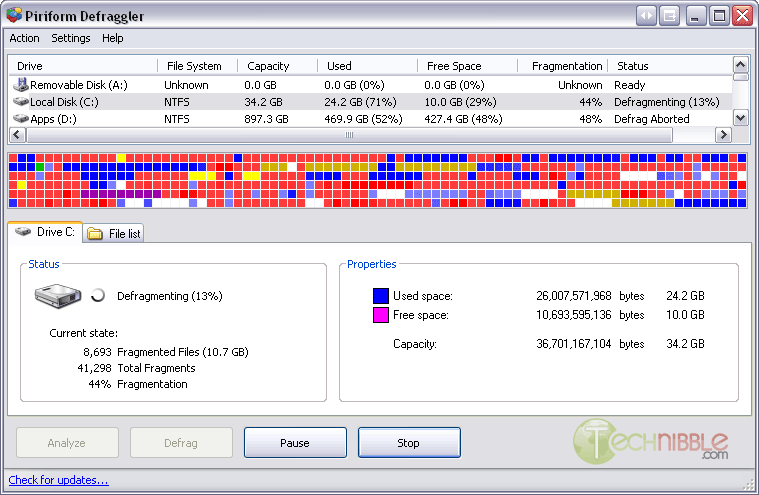The height and width of the screenshot is (495, 759).
Task: Click the '8,693 Fragmented Files (10.7 GB)' line
Action: 166,352
